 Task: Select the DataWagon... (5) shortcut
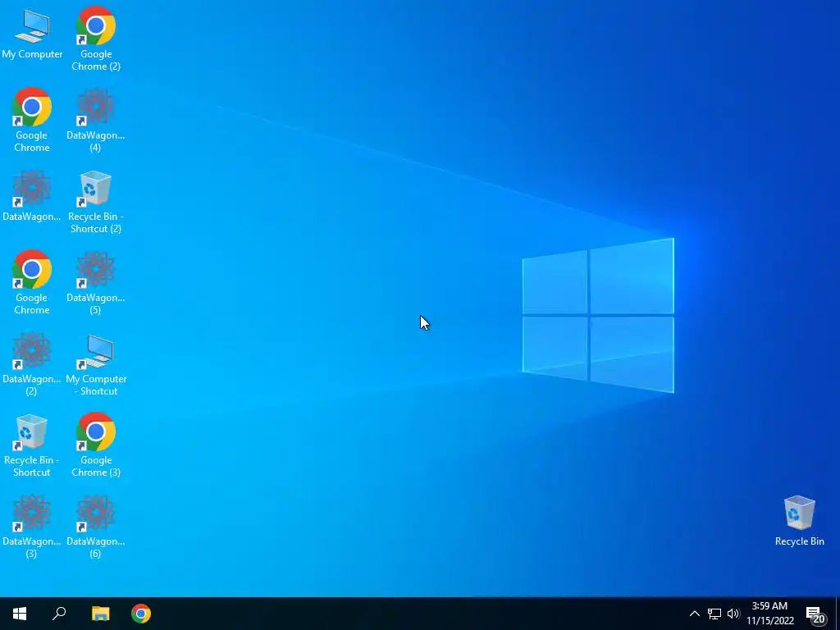[95, 282]
